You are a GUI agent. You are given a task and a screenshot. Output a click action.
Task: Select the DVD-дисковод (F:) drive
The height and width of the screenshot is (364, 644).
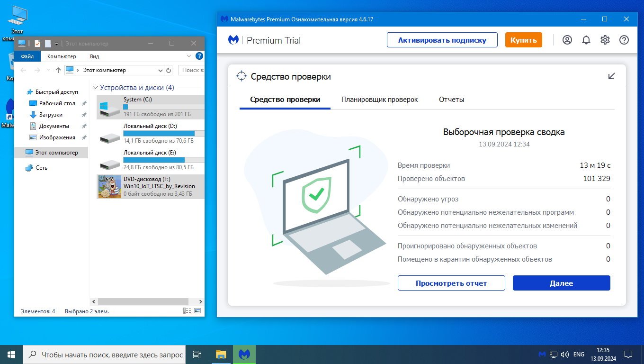click(x=151, y=186)
